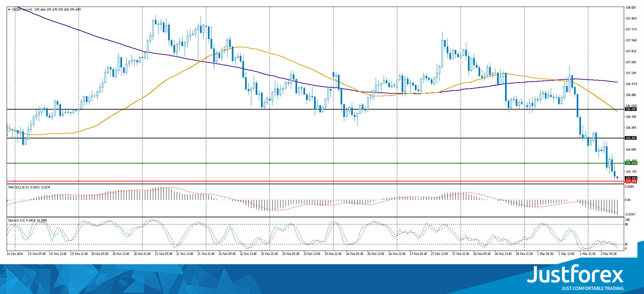This screenshot has height=294, width=644.
Task: Click the 2 Mar 05:00 time label
Action: tap(609, 254)
